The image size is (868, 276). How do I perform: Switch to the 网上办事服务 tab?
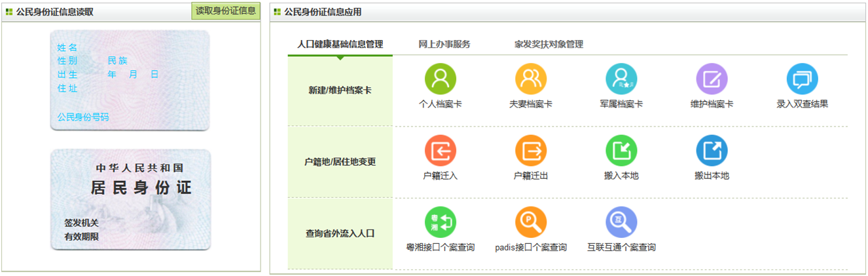pyautogui.click(x=444, y=45)
